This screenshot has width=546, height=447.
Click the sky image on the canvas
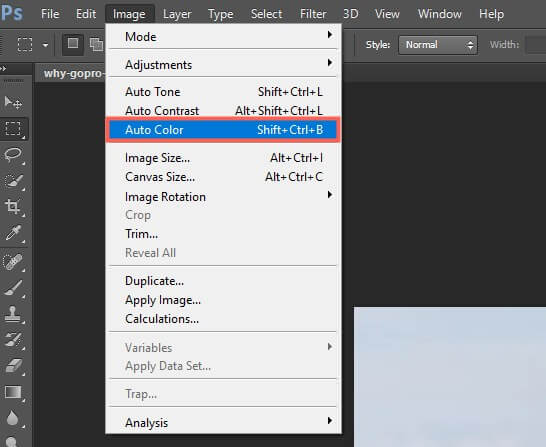click(x=450, y=377)
